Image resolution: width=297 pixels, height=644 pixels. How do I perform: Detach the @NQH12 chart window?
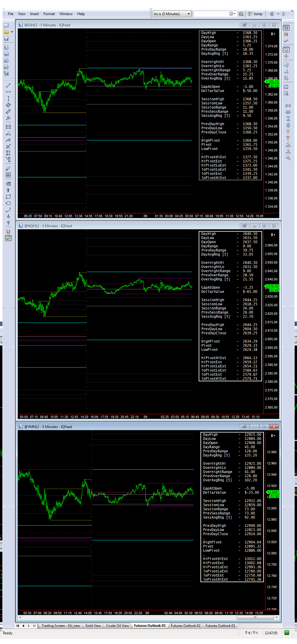pos(244,226)
